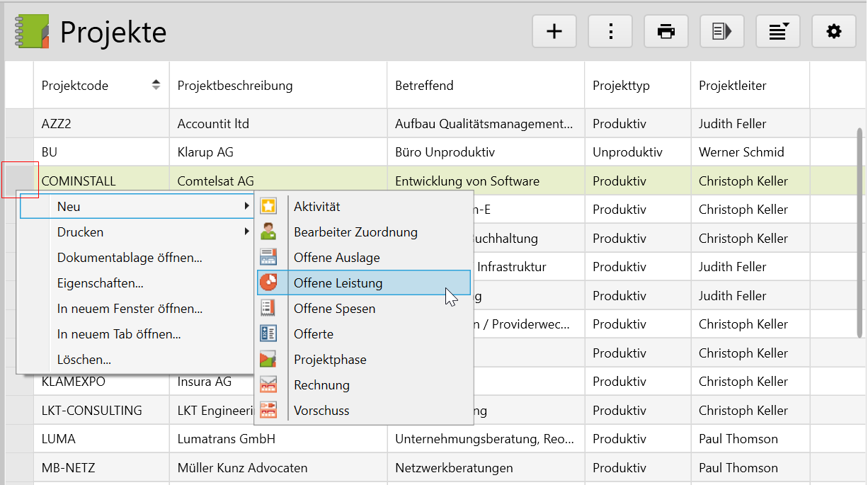868x485 pixels.
Task: Open the list layout dropdown button
Action: click(x=778, y=32)
